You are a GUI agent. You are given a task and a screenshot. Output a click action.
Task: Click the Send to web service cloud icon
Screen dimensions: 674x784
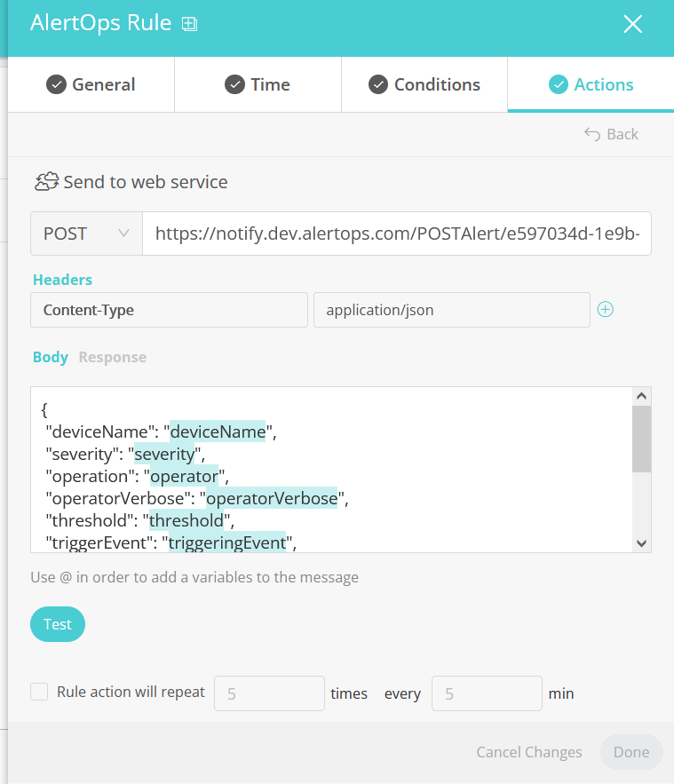point(46,182)
